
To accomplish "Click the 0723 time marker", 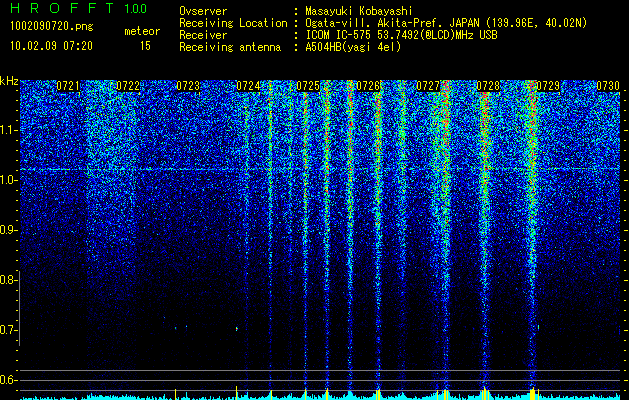I will [x=188, y=86].
